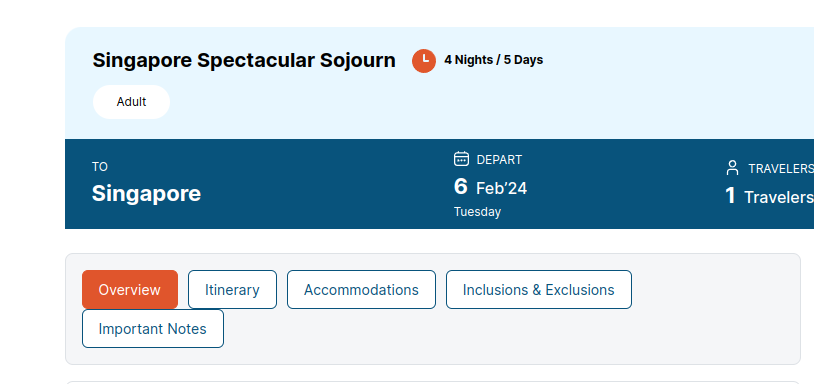
Task: Click the Tuesday weekday text
Action: click(478, 212)
